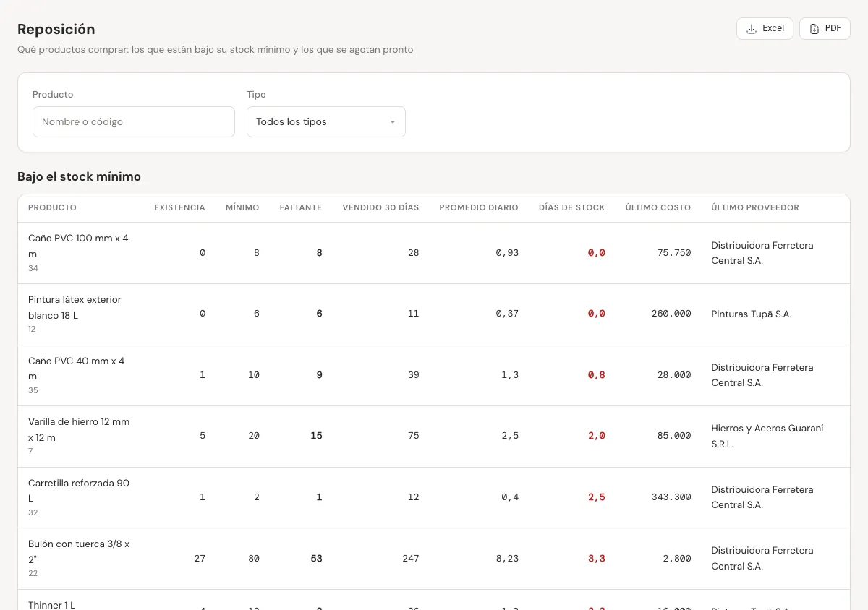Select product Bulón con tuerca 3/8 x 2"

[79, 551]
